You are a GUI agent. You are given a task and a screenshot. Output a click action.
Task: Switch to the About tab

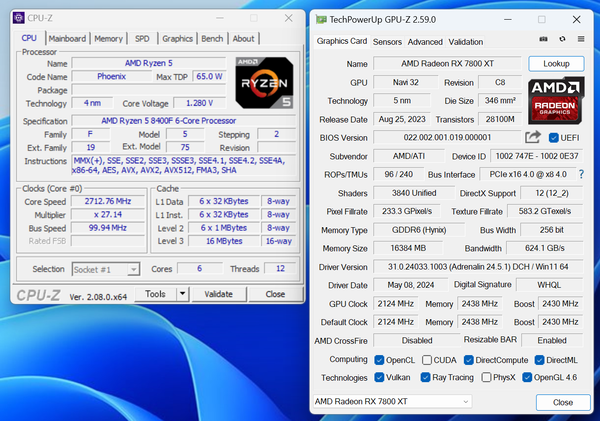244,39
